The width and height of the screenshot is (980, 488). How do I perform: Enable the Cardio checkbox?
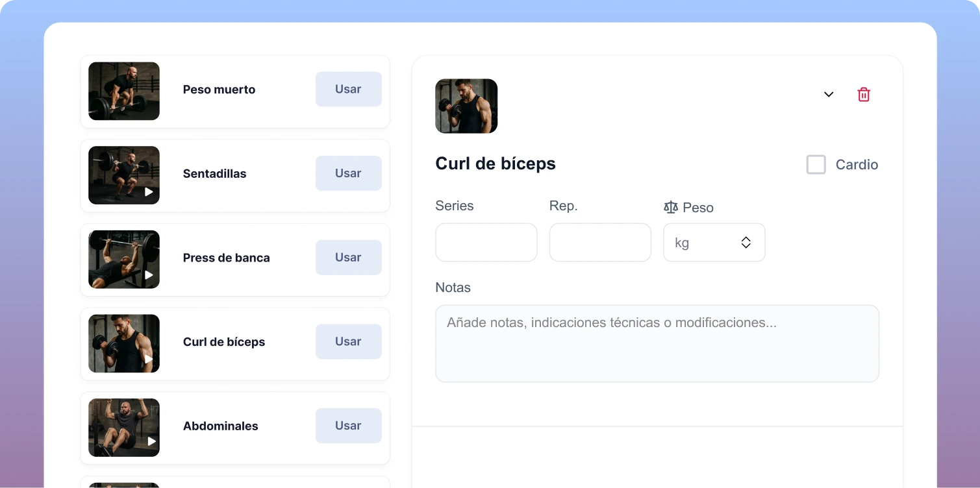pos(816,164)
